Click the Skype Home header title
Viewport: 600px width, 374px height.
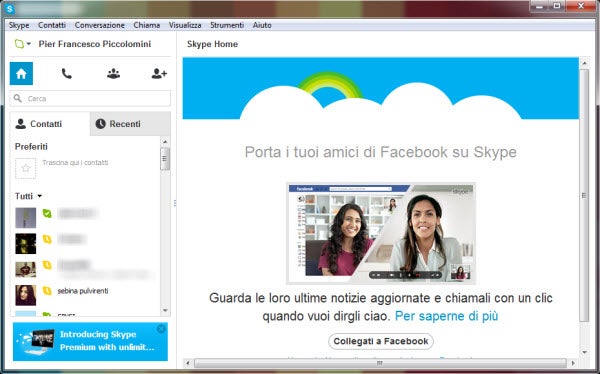coord(212,44)
